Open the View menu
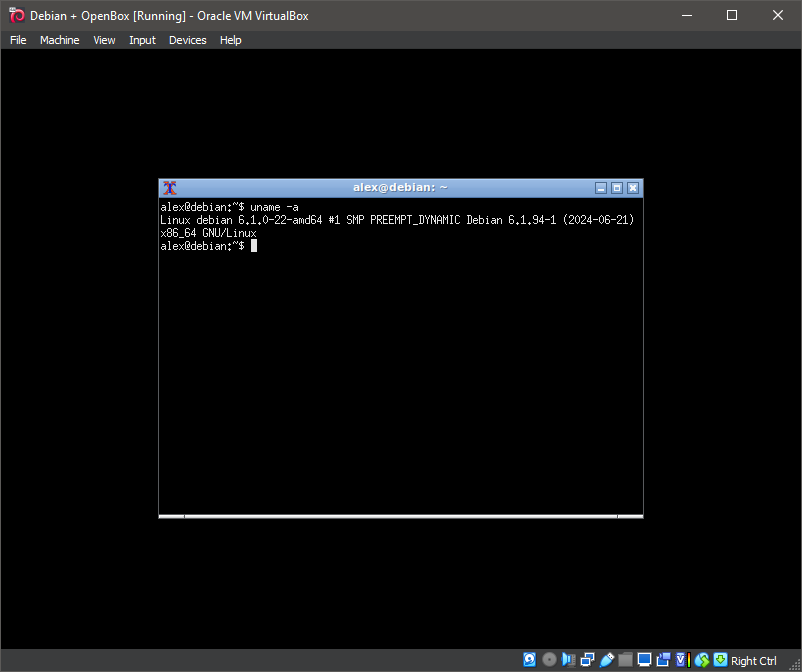802x672 pixels. tap(104, 40)
